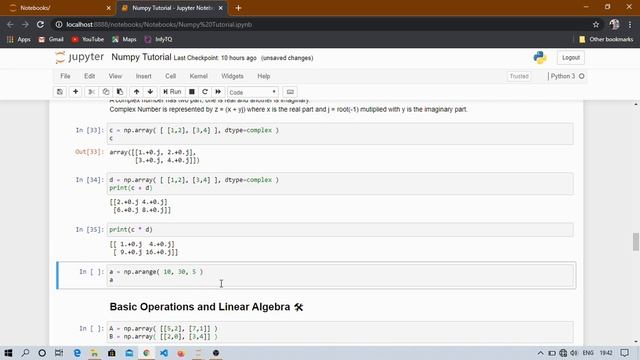This screenshot has width=640, height=360.
Task: Cut the selected cell with scissors icon
Action: [x=91, y=92]
